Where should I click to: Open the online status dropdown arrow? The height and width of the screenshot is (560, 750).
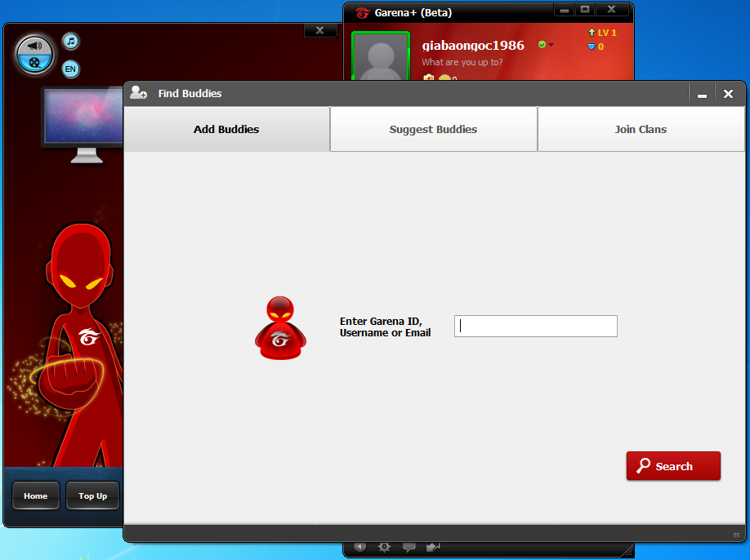click(551, 45)
